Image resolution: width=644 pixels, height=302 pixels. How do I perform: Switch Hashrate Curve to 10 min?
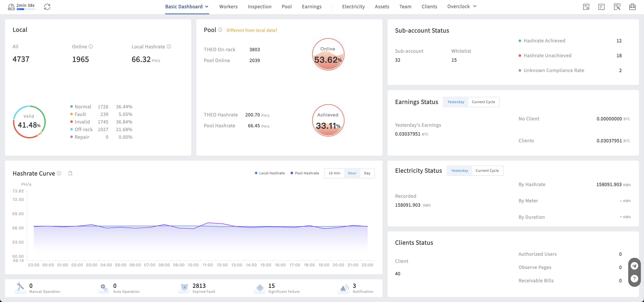pyautogui.click(x=334, y=173)
